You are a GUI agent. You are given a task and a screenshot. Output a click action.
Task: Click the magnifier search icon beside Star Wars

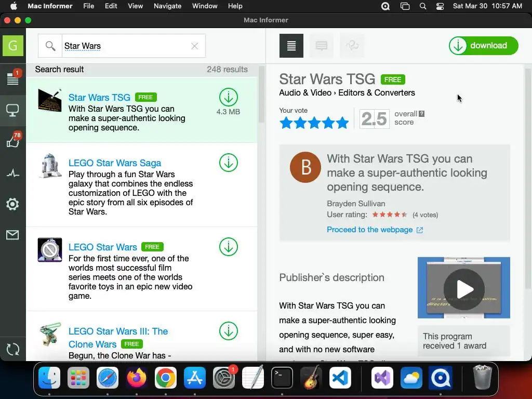click(x=50, y=46)
